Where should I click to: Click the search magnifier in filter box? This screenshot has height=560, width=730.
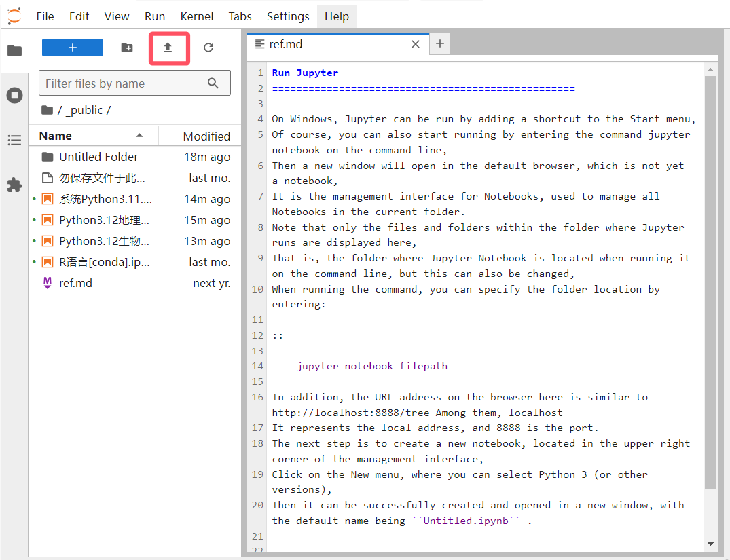pos(213,83)
